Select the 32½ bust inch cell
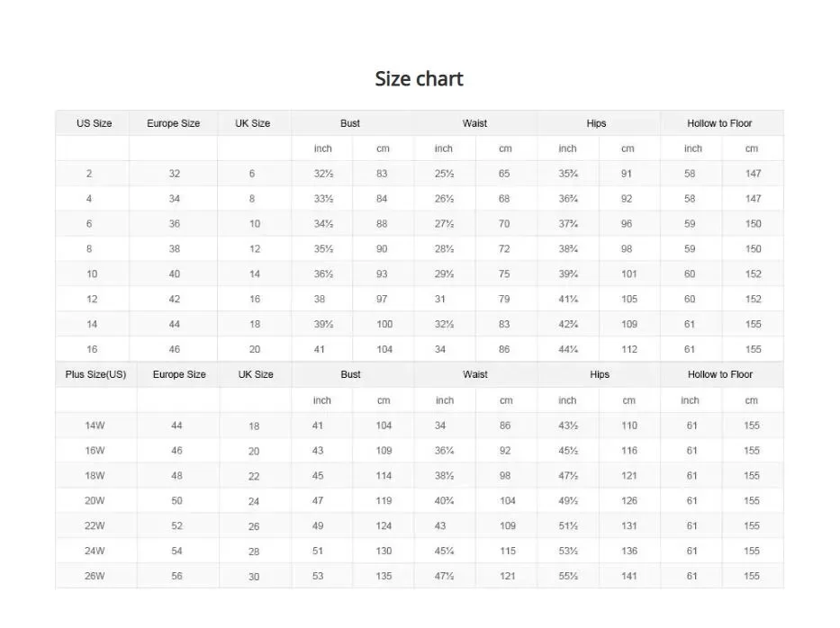 (323, 174)
